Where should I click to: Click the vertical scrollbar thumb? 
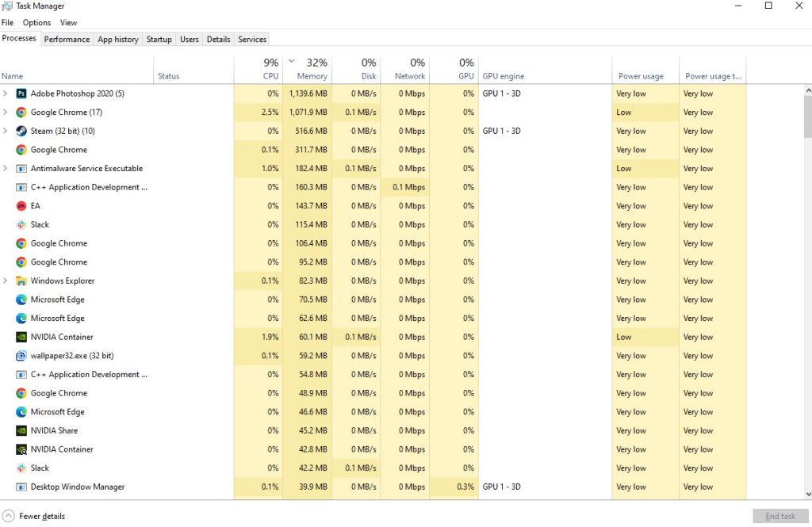pyautogui.click(x=808, y=116)
